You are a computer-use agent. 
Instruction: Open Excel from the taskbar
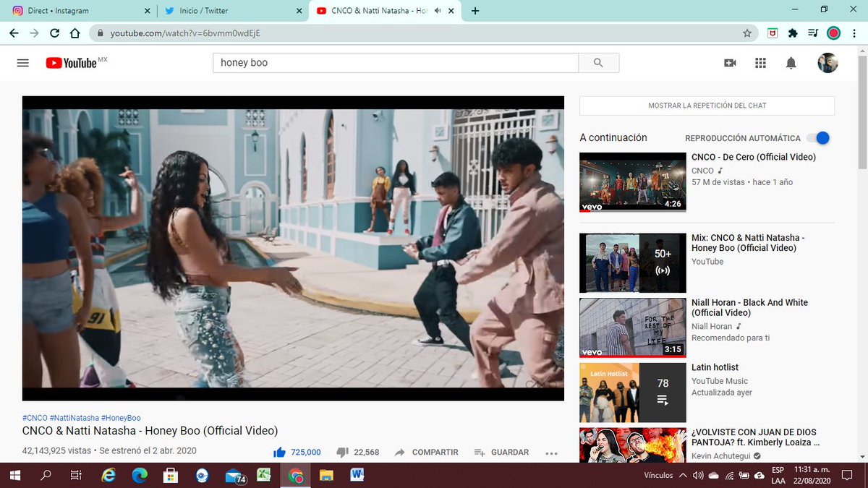click(x=264, y=476)
